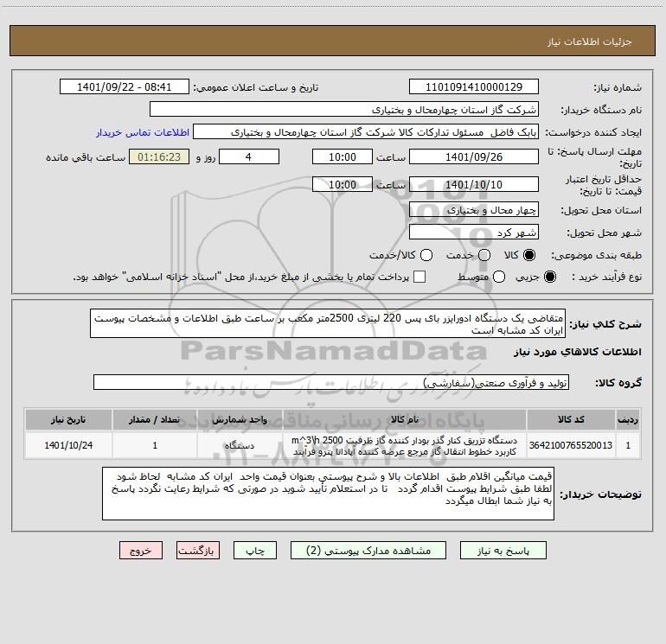Click the کد کالا column header

pyautogui.click(x=571, y=419)
